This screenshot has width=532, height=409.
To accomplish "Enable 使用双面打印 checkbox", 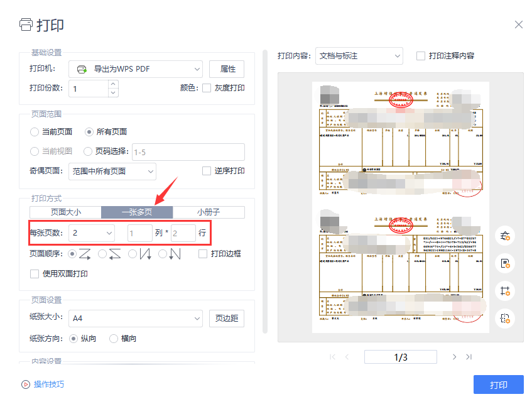I will pyautogui.click(x=35, y=273).
